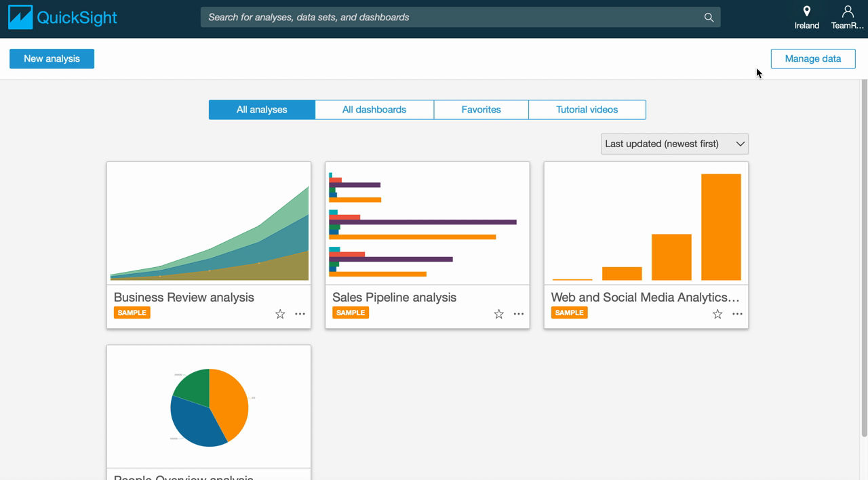Open the People Overview pie chart thumbnail
This screenshot has width=868, height=480.
209,407
